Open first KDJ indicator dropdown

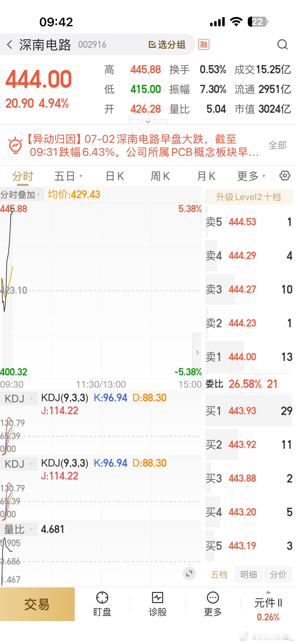point(19,399)
